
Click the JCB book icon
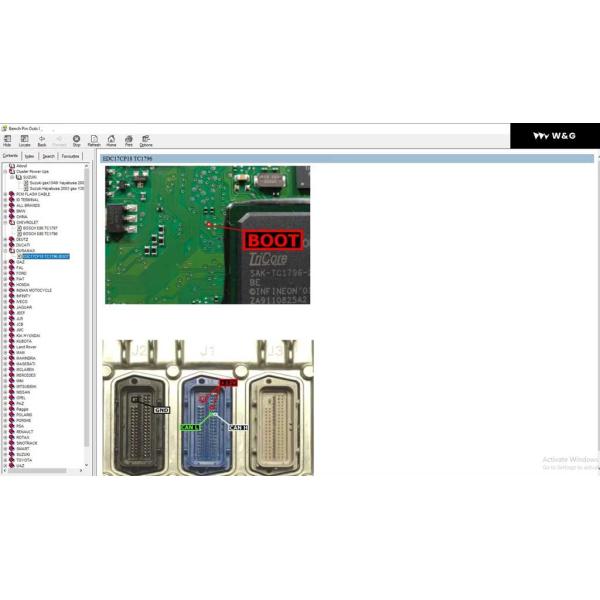click(x=12, y=324)
